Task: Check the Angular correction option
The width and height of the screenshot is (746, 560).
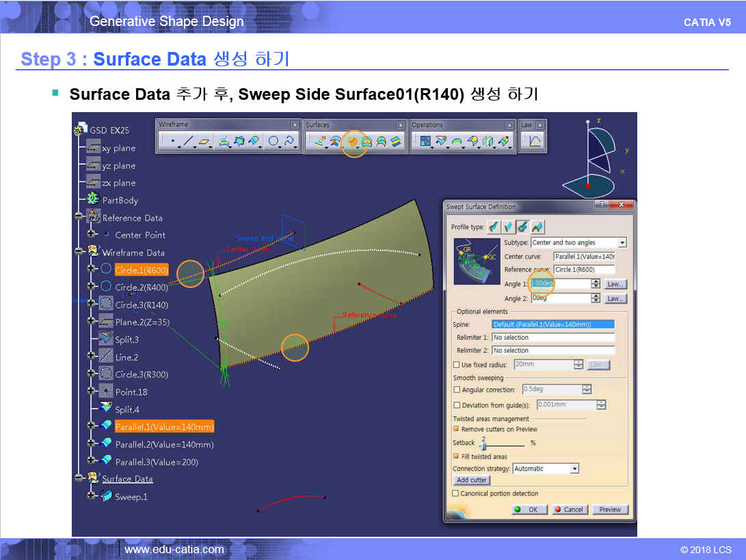Action: click(x=457, y=390)
